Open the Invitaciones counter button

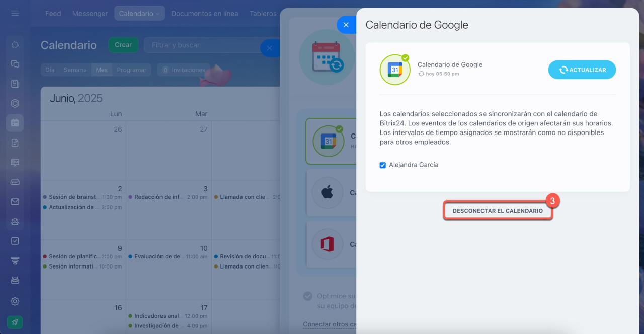pos(184,70)
